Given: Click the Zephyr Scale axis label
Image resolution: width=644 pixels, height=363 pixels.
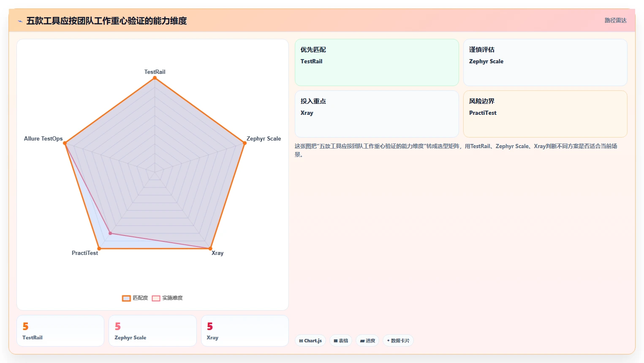Looking at the screenshot, I should (264, 138).
